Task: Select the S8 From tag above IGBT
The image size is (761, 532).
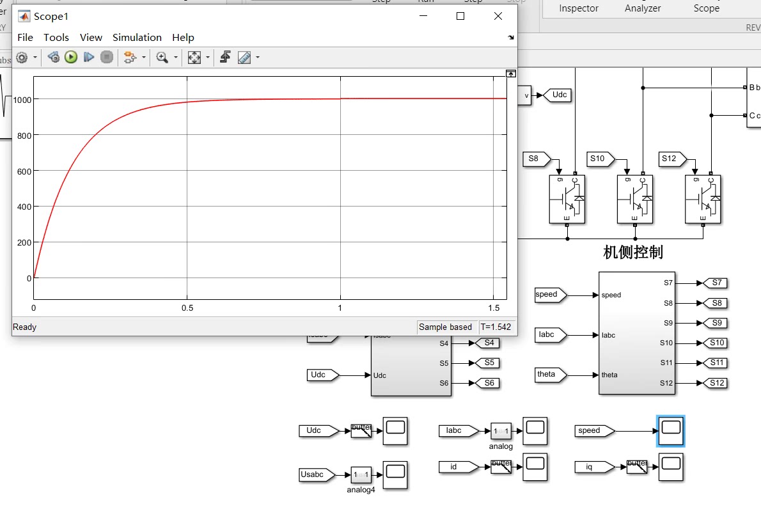Action: (537, 159)
